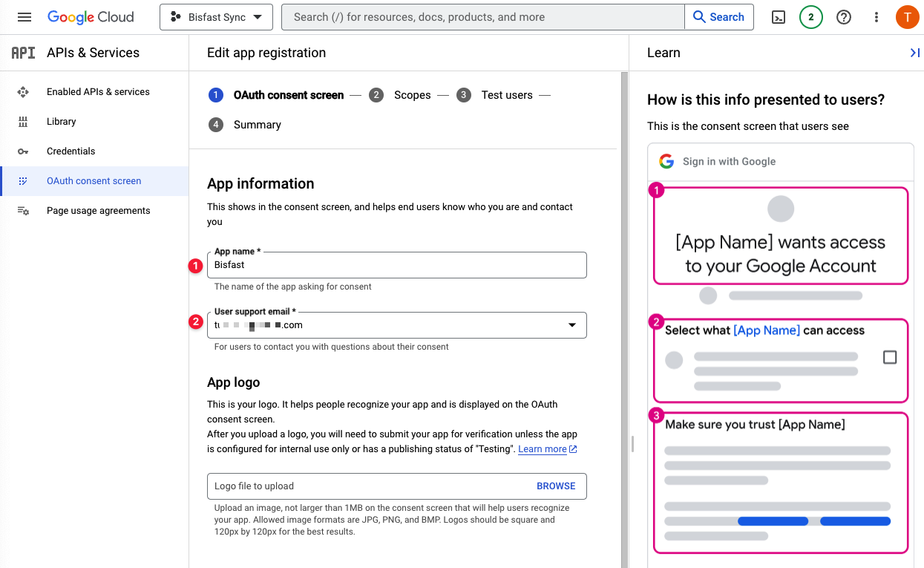
Task: Click 'The name of the app asking for consent'
Action: pyautogui.click(x=293, y=287)
